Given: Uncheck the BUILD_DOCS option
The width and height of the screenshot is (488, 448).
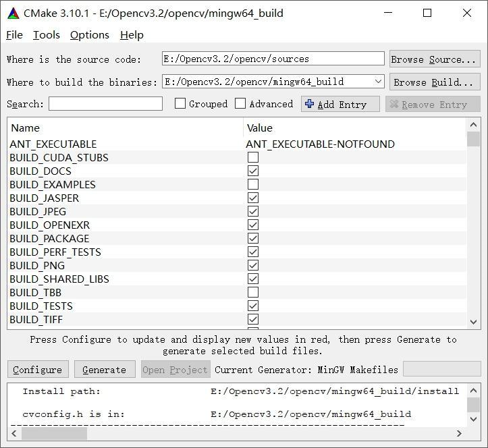Looking at the screenshot, I should 253,171.
